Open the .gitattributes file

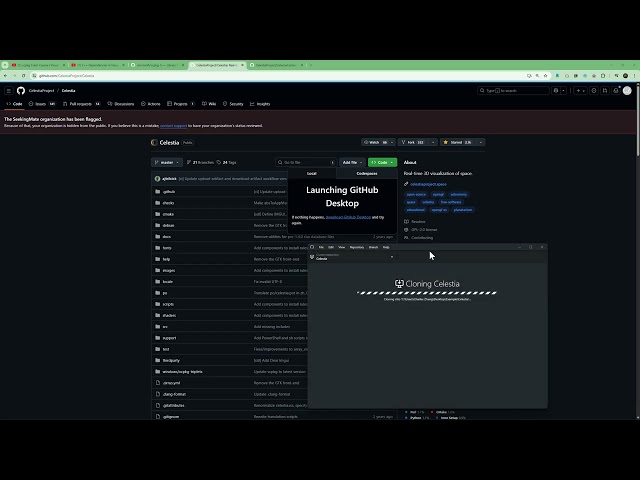(173, 405)
